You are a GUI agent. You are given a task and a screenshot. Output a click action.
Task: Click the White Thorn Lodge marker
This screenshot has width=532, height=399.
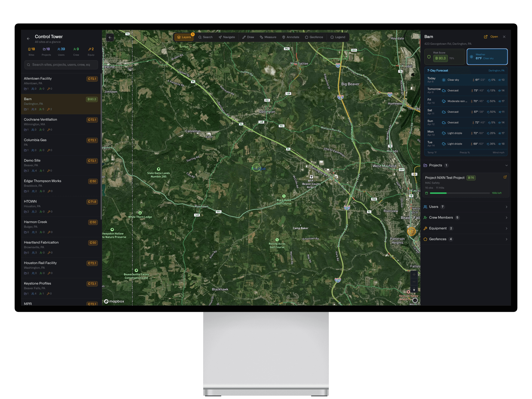point(140,213)
